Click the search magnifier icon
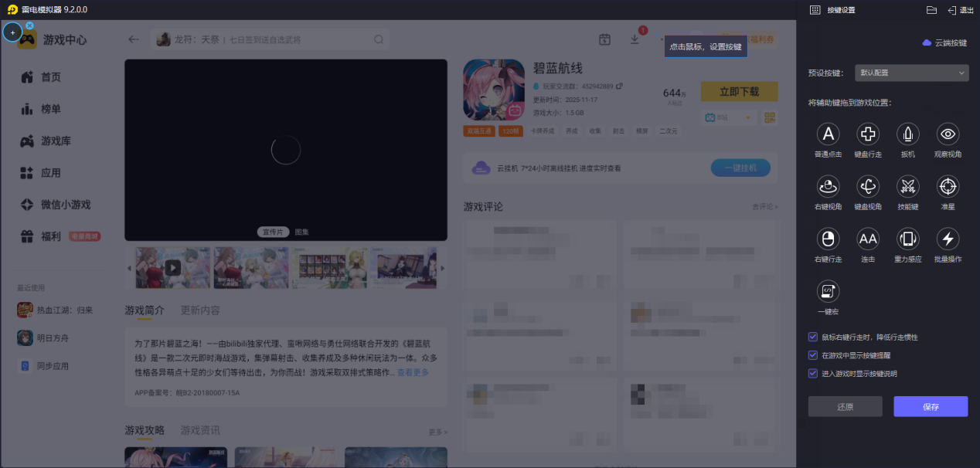 coord(379,39)
